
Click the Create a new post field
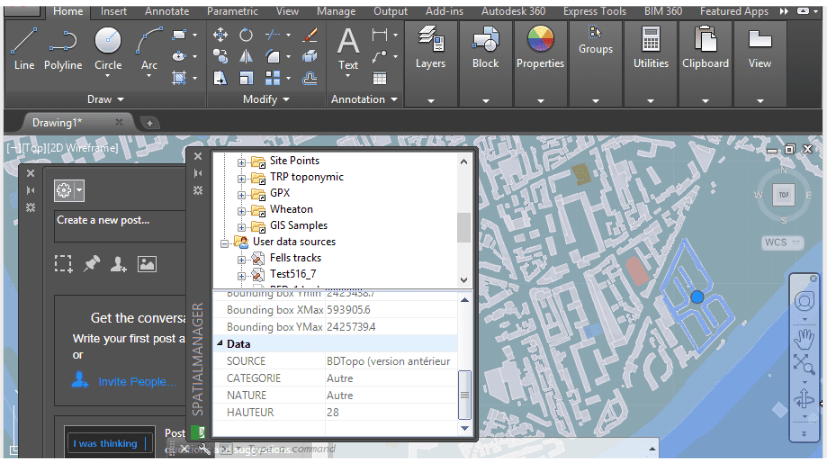120,220
